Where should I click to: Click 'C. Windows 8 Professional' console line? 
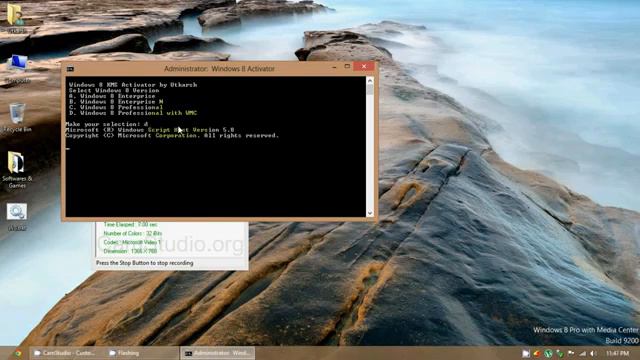[116, 107]
